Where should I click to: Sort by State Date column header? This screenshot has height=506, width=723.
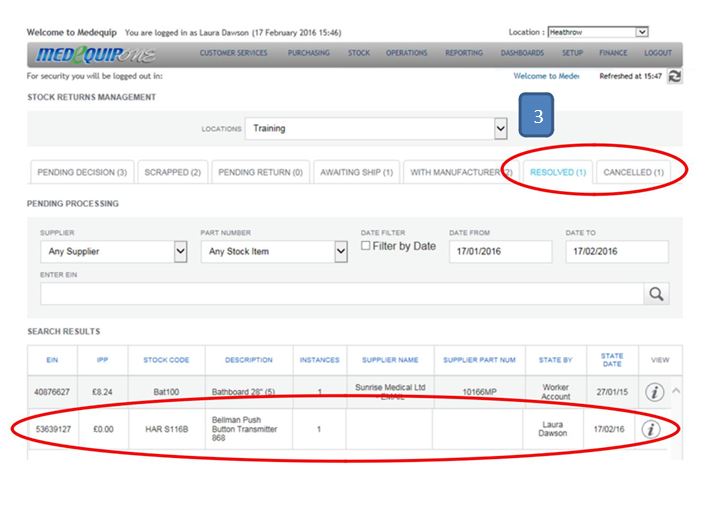pos(612,360)
